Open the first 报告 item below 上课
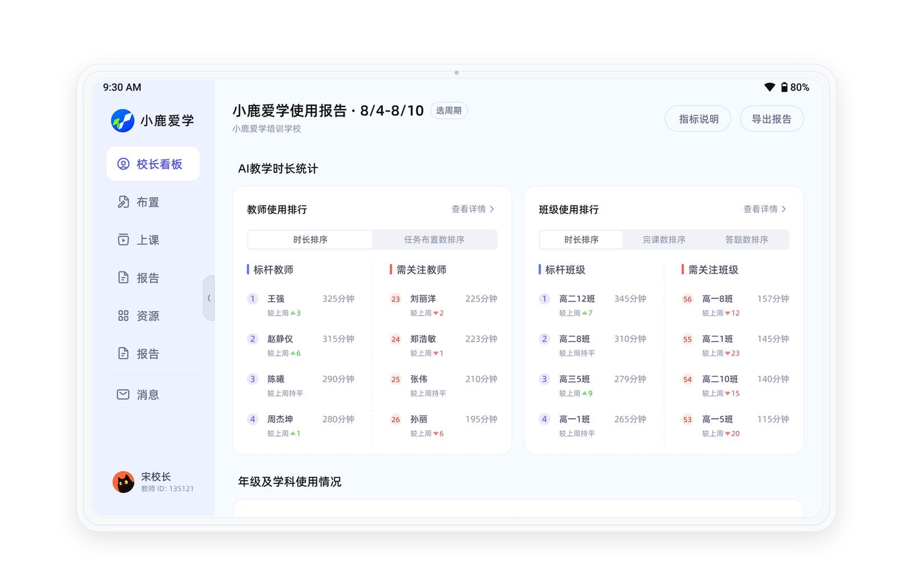913x588 pixels. [153, 278]
